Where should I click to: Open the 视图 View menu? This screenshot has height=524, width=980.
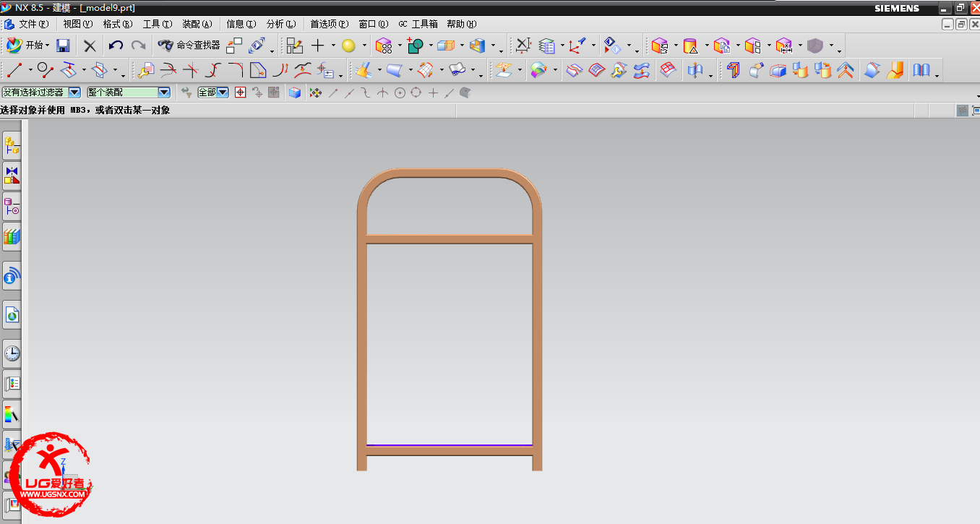(x=78, y=24)
